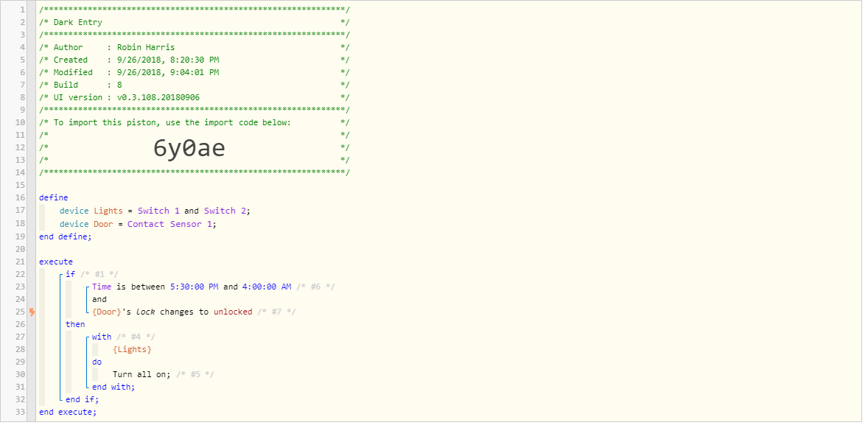
Task: Click the import code 6y0ae
Action: (189, 148)
